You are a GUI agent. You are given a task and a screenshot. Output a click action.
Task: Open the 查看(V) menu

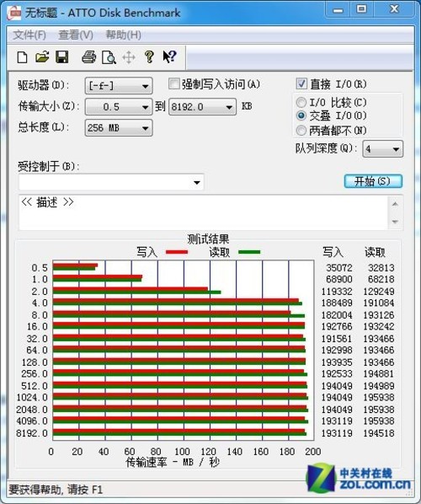pos(76,35)
